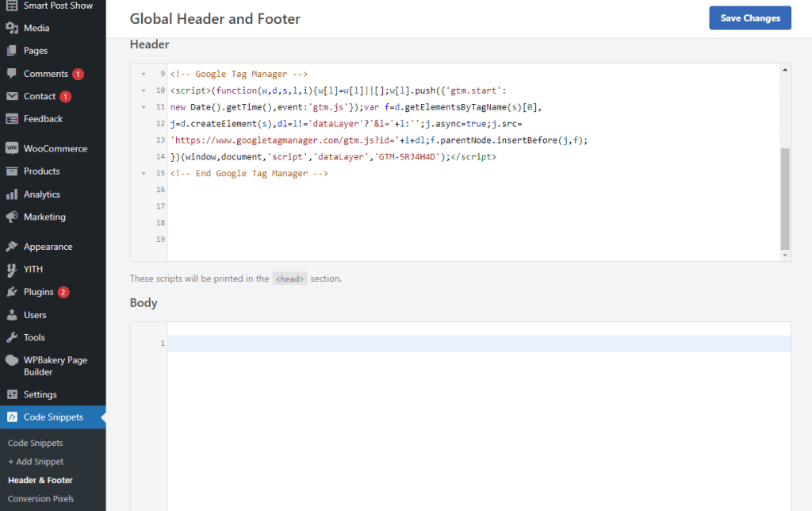Save Changes to header and footer
The height and width of the screenshot is (511, 812).
coord(750,18)
